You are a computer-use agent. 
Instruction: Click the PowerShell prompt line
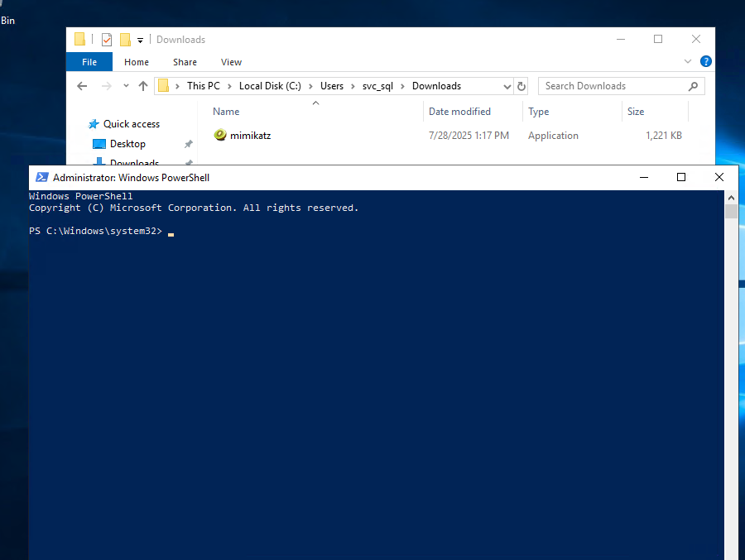click(x=101, y=232)
